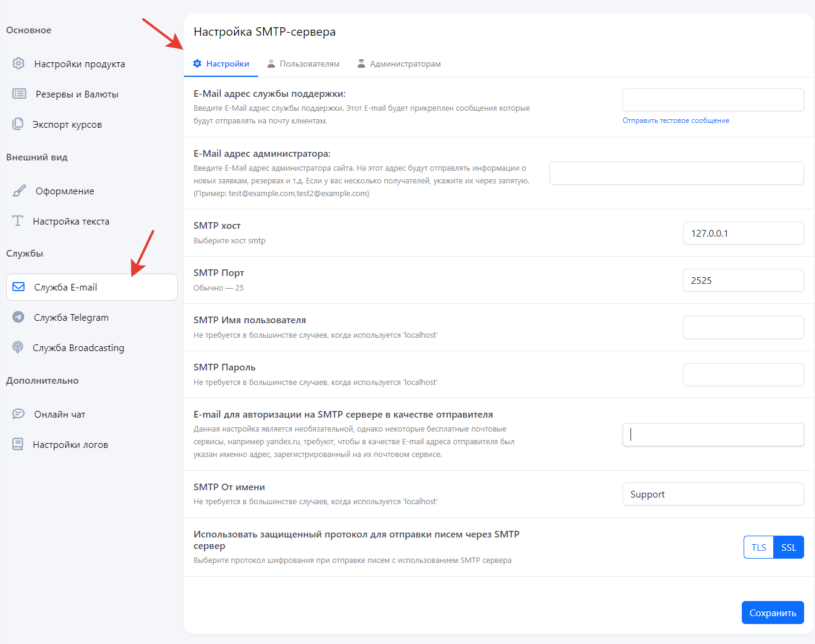Click the Служба Broadcasting podcast icon
The width and height of the screenshot is (815, 644).
coord(18,347)
